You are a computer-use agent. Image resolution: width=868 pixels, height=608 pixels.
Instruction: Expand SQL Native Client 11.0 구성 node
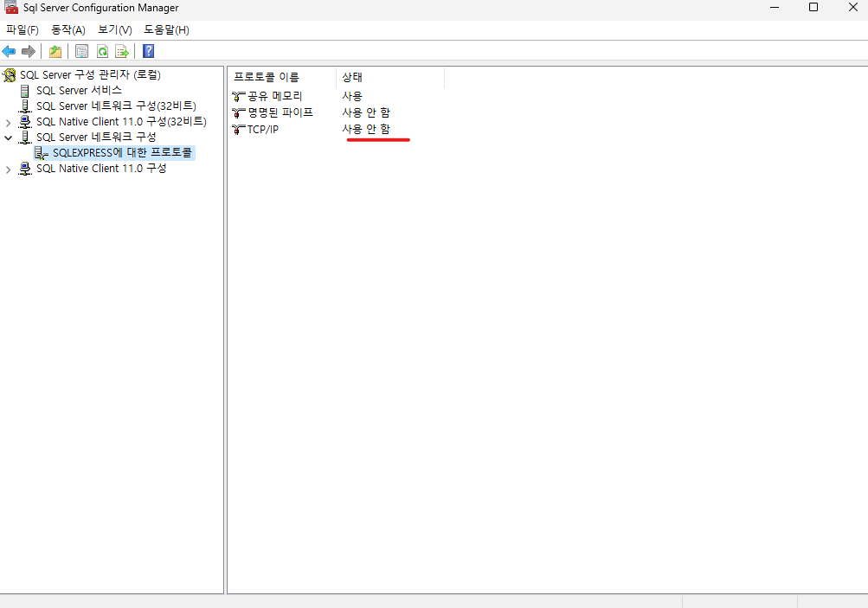pos(9,170)
